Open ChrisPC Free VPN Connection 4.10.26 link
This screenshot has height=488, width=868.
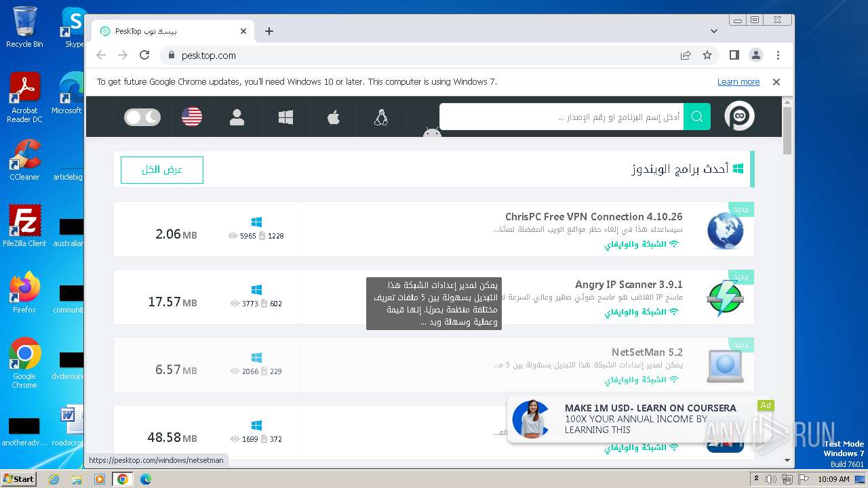pos(593,217)
